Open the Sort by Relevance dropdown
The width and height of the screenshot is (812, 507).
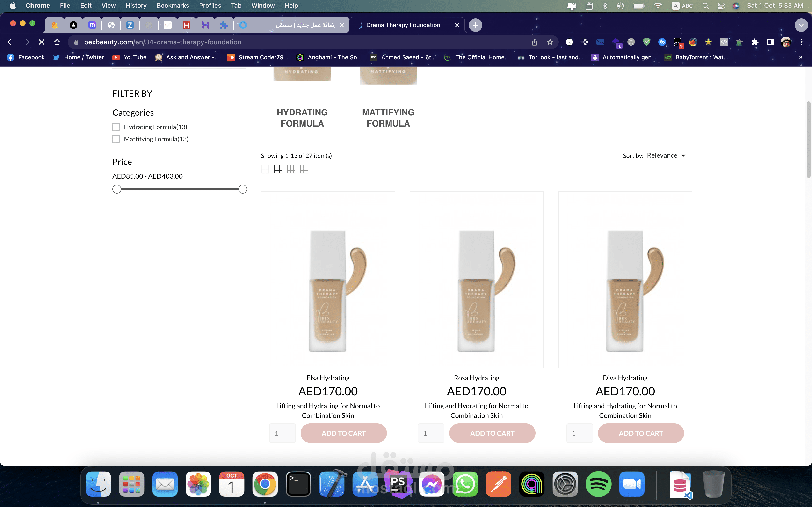[666, 155]
